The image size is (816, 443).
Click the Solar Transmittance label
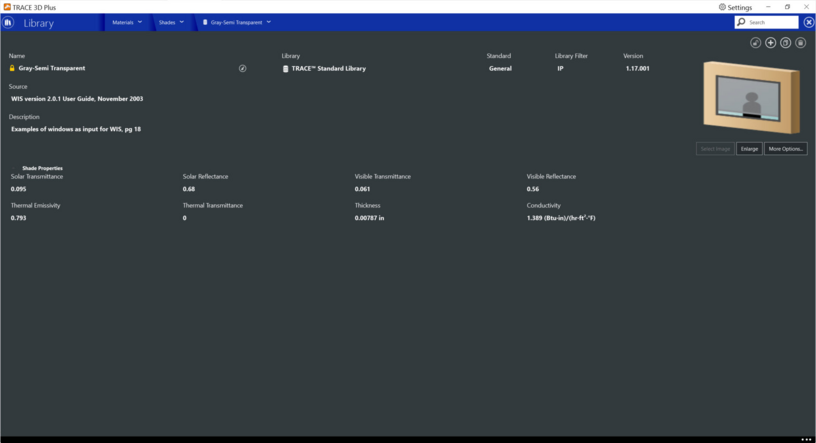coord(37,177)
